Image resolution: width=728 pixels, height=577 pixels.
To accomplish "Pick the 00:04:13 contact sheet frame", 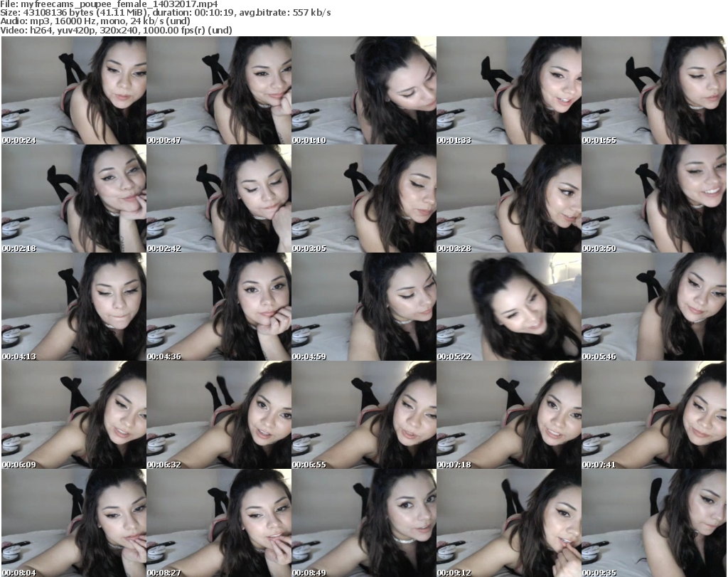I will tap(74, 307).
